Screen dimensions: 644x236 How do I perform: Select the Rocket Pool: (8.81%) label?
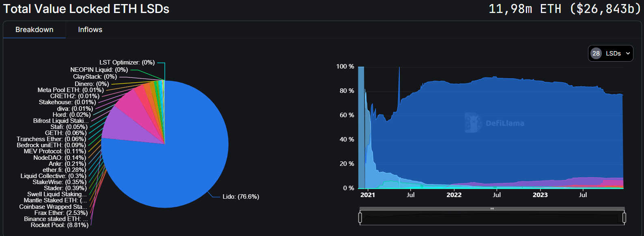point(60,225)
